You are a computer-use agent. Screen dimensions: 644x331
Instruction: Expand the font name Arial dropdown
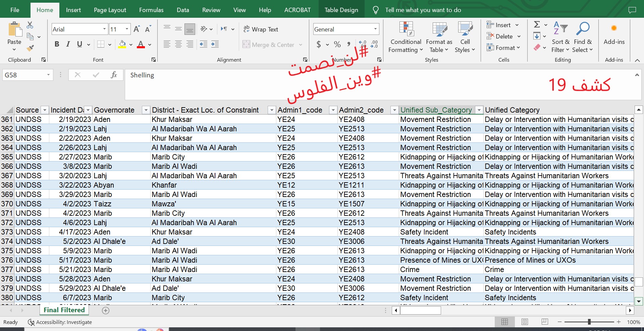[104, 29]
